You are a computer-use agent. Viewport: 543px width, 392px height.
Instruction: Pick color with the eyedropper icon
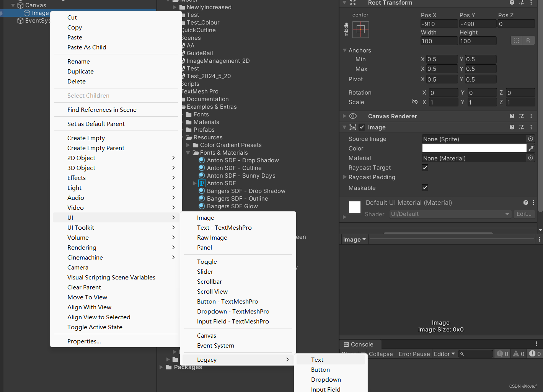(x=531, y=148)
